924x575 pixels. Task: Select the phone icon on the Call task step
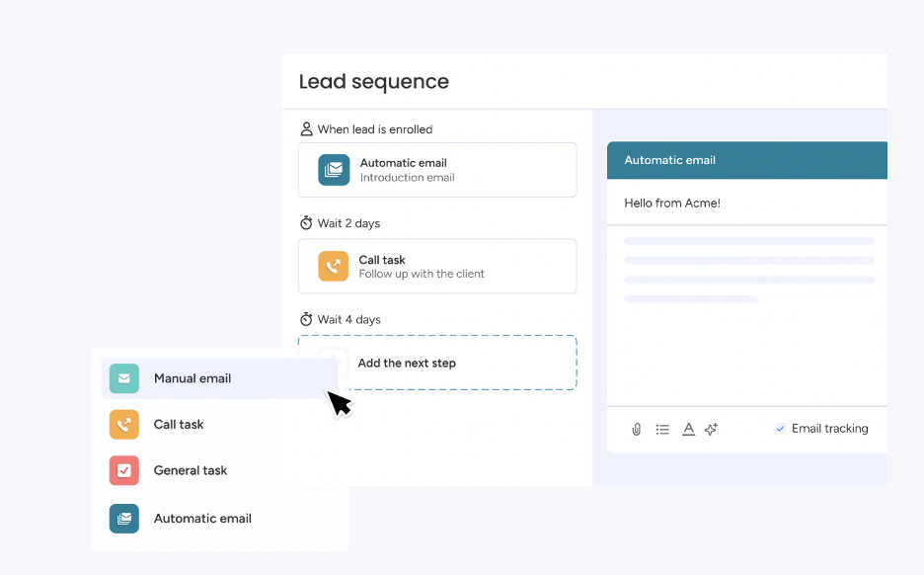pyautogui.click(x=333, y=266)
